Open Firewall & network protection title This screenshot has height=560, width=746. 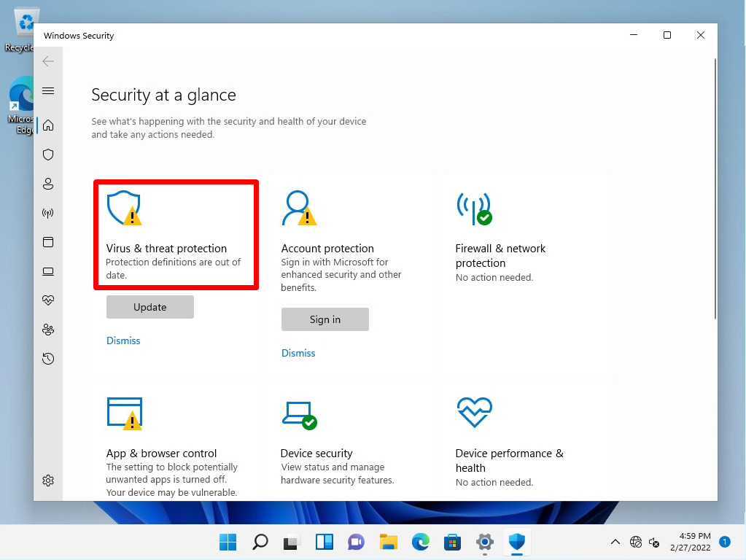(500, 255)
